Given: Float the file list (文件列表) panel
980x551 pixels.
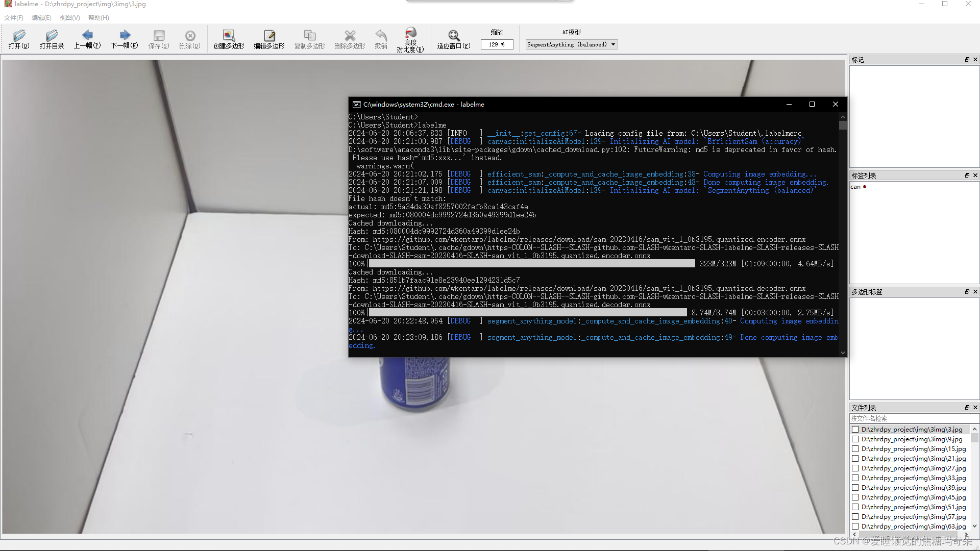Looking at the screenshot, I should pos(967,408).
